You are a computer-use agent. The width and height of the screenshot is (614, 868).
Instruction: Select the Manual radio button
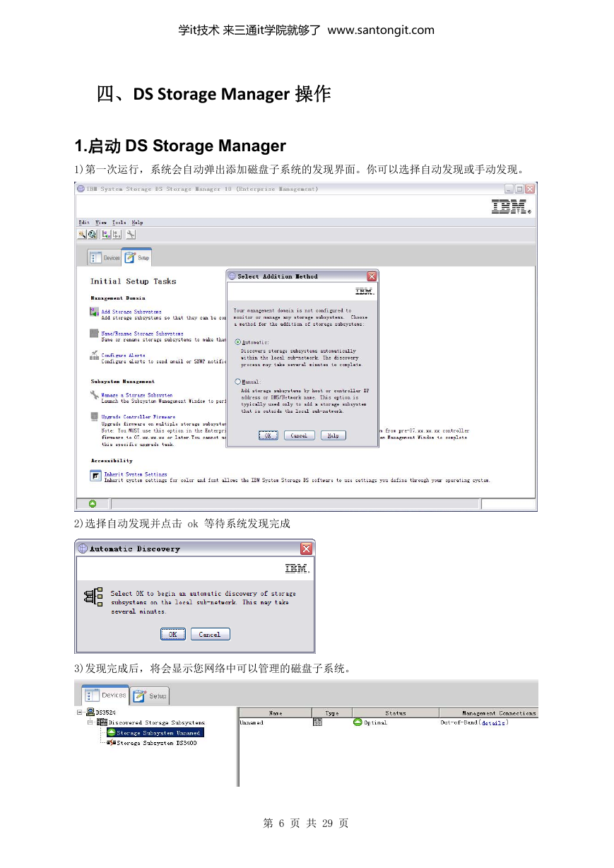pyautogui.click(x=237, y=382)
